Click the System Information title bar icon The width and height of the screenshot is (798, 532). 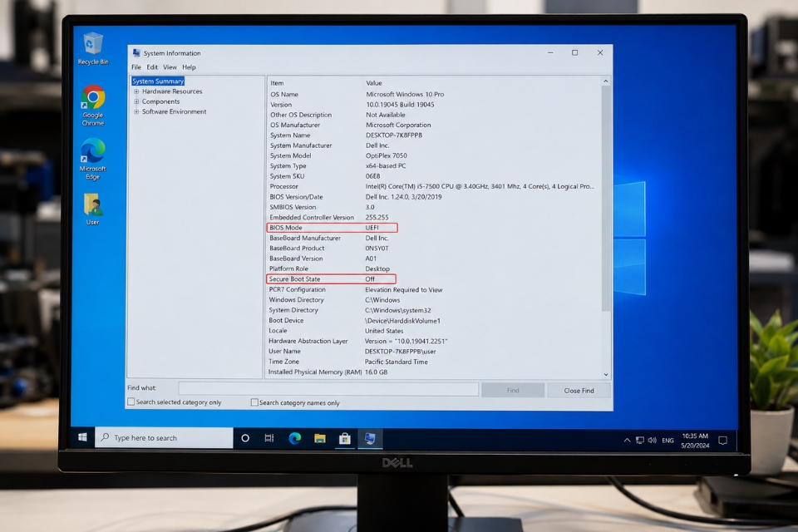[135, 53]
